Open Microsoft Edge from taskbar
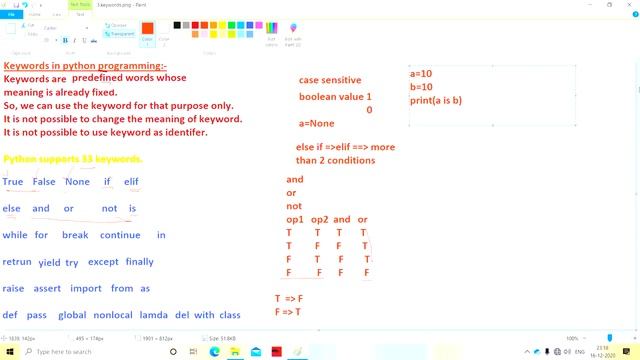The image size is (640, 360). (x=214, y=351)
